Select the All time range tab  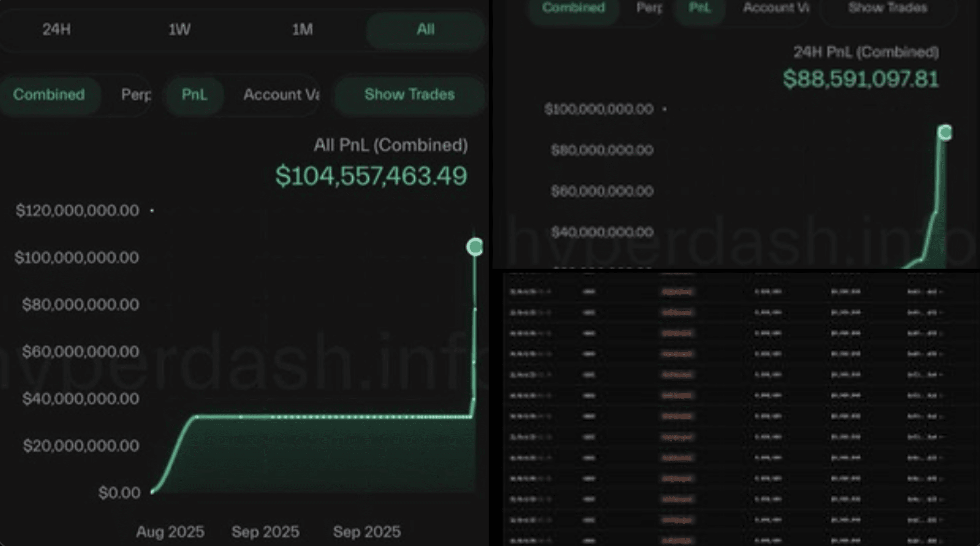point(425,29)
